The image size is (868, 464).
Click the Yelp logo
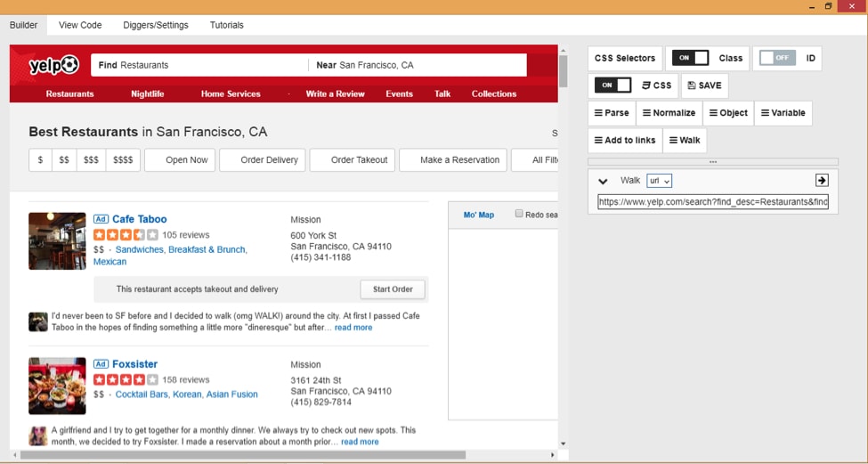[54, 65]
